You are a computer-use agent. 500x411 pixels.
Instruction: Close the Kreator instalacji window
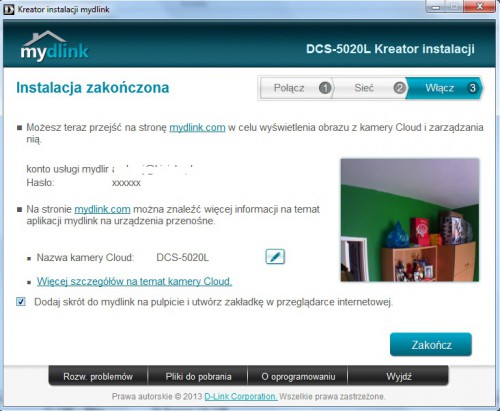(480, 6)
